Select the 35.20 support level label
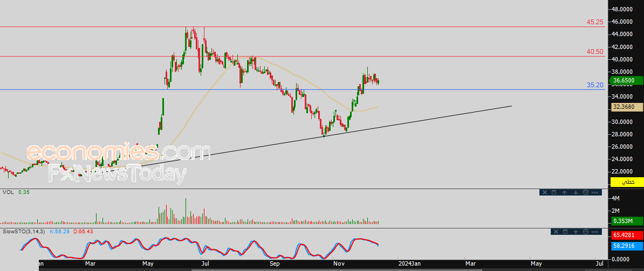644x271 pixels. [x=595, y=85]
